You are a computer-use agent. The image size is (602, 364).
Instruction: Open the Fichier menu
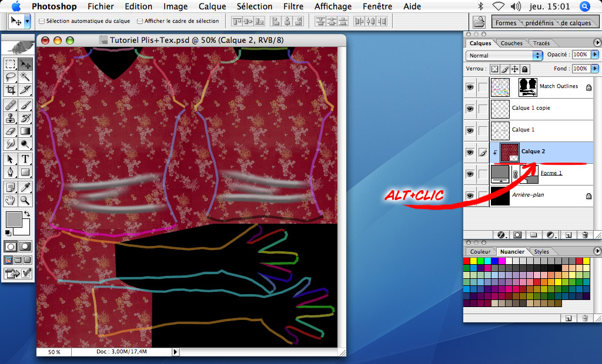coord(101,6)
